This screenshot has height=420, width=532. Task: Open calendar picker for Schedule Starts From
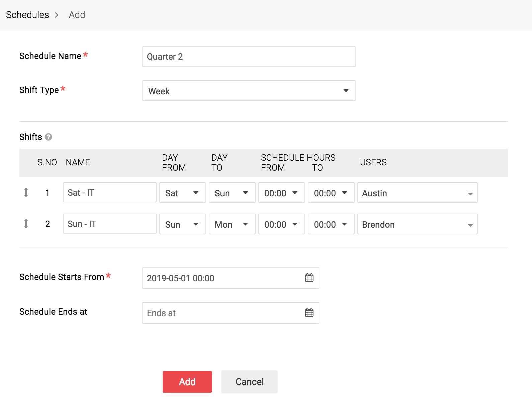[x=309, y=278]
